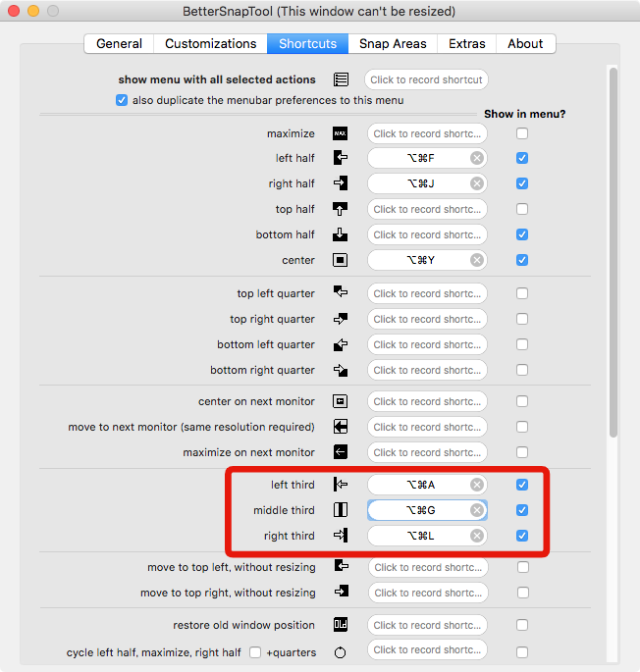Uncheck show in menu for right half
This screenshot has width=640, height=672.
522,183
